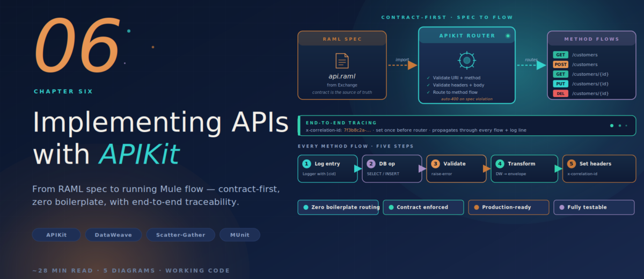This screenshot has height=279, width=644.
Task: Click the api.raml file name
Action: click(342, 76)
